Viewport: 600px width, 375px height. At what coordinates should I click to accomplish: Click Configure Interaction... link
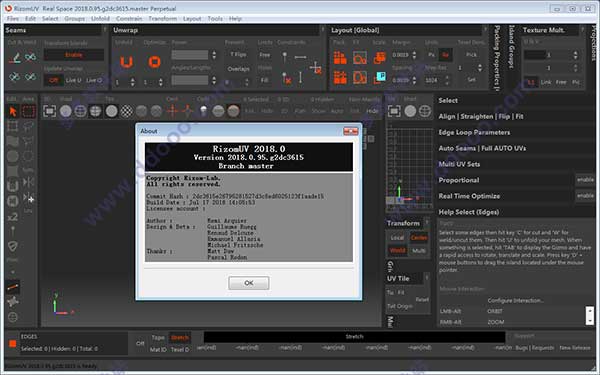tap(515, 300)
